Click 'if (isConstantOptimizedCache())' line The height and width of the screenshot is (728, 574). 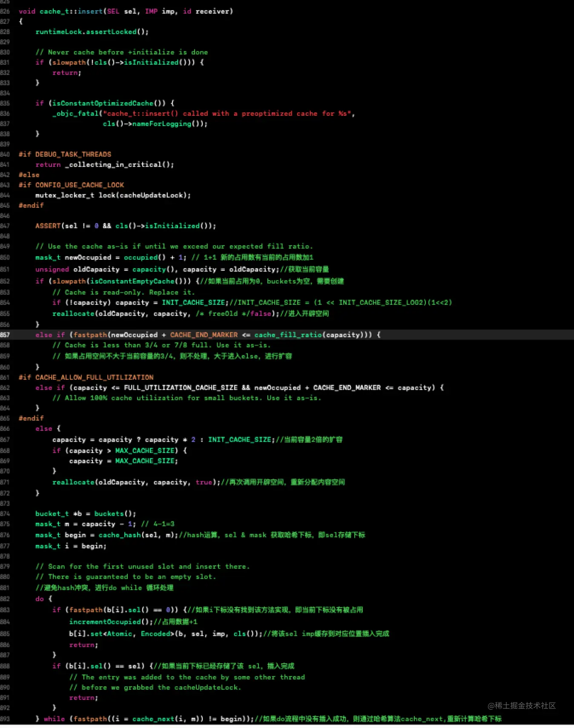tap(105, 103)
